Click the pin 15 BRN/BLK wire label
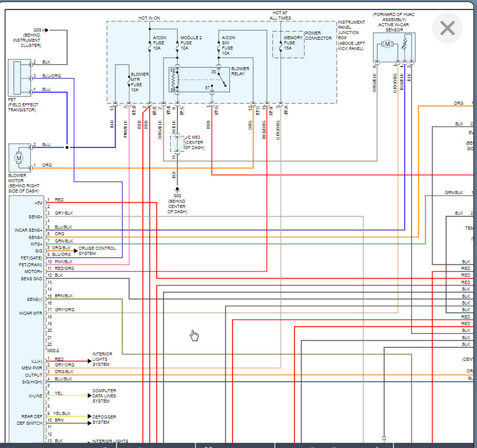 point(63,296)
